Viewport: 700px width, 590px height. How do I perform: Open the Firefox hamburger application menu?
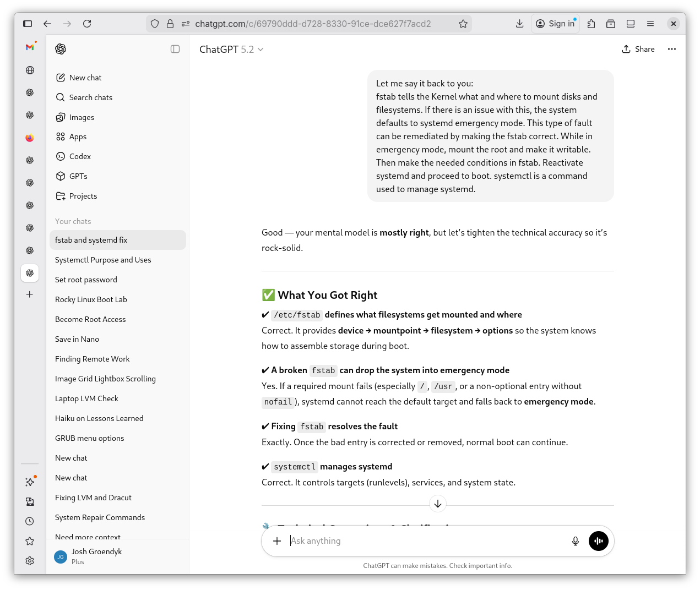650,24
